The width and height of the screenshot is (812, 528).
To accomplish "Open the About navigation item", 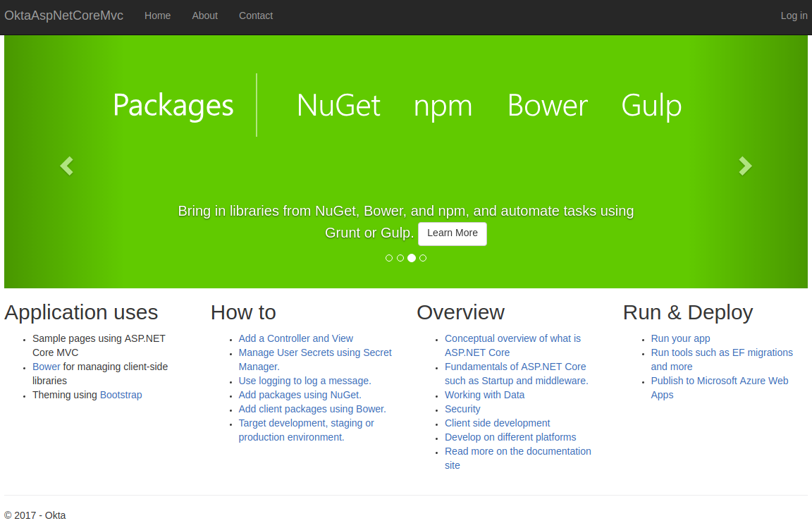I will [204, 16].
